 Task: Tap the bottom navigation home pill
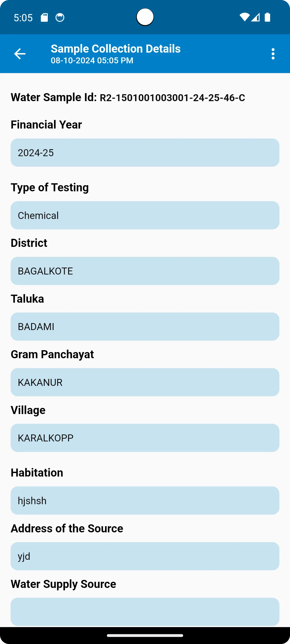point(145,635)
